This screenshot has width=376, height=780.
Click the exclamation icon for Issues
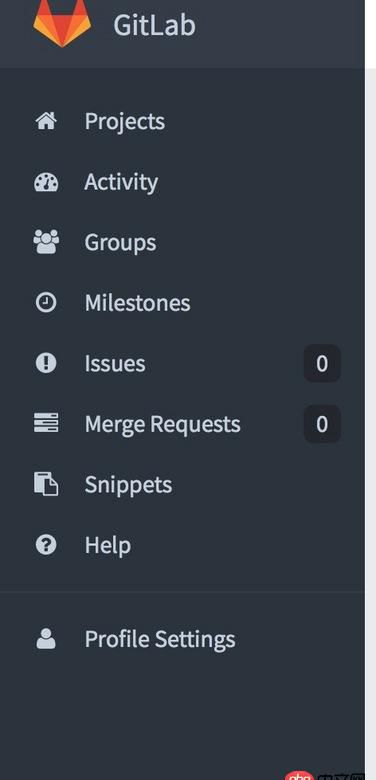(x=46, y=363)
